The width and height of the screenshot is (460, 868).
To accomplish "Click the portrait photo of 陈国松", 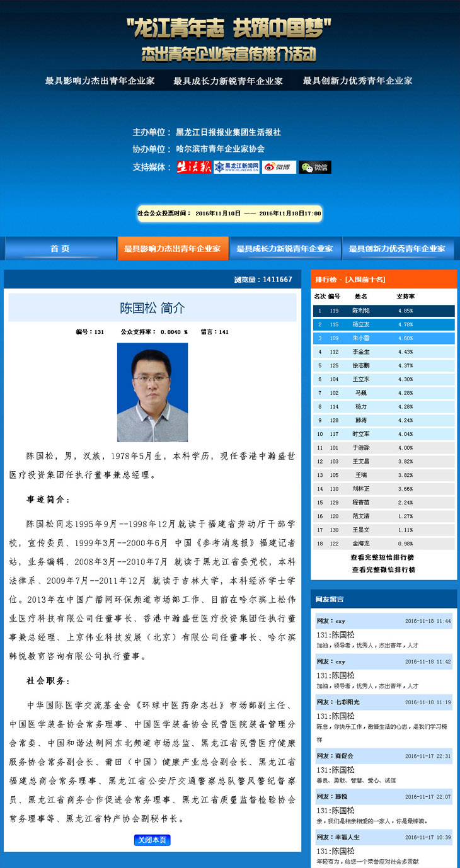I will 152,392.
